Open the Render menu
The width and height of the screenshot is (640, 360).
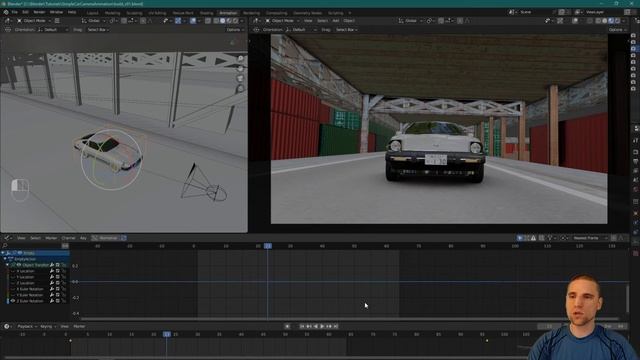(x=39, y=12)
